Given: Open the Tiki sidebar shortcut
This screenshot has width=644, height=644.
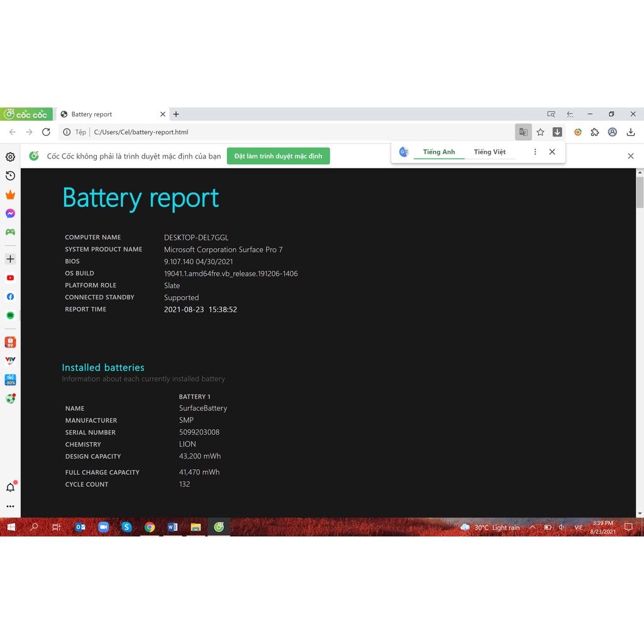Looking at the screenshot, I should pyautogui.click(x=10, y=379).
